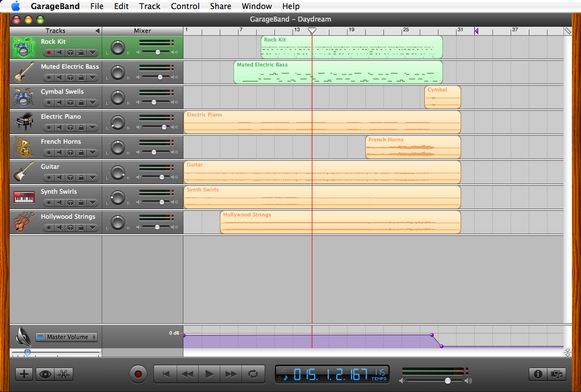Disable recording on the Rock Kit track

[x=48, y=53]
